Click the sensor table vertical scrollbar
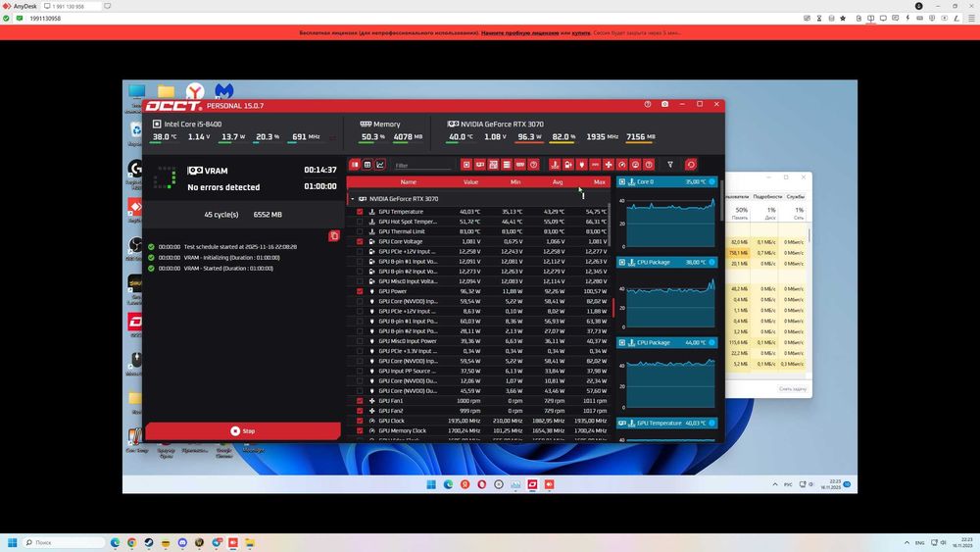 click(610, 226)
